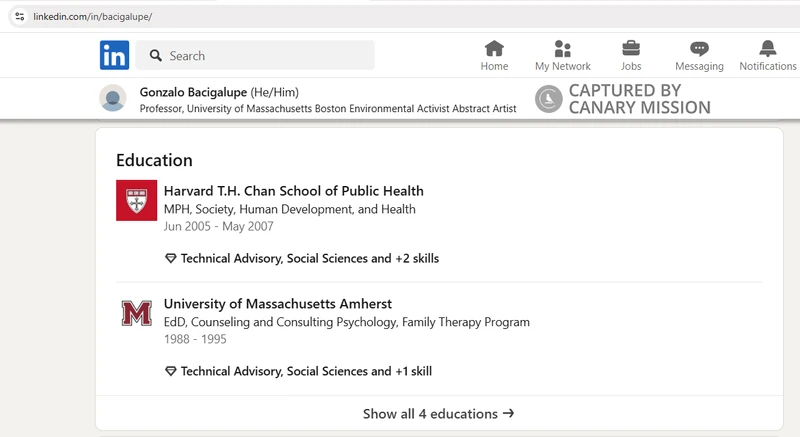
Task: Show all 4 educations
Action: [438, 414]
